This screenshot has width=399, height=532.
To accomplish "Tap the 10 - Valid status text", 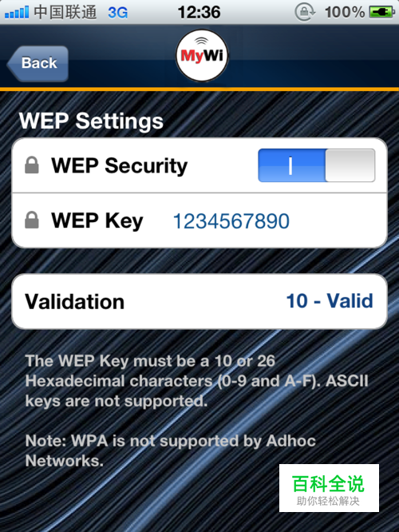I will click(x=330, y=301).
